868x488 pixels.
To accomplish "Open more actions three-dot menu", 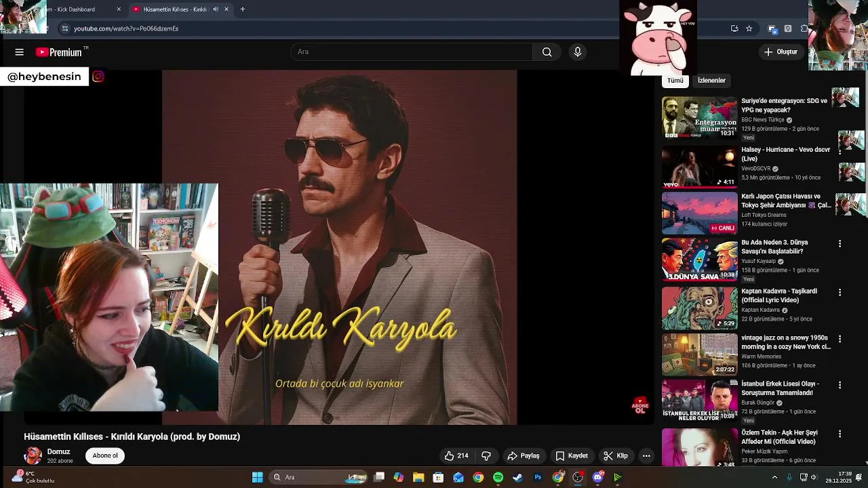I will coord(646,456).
